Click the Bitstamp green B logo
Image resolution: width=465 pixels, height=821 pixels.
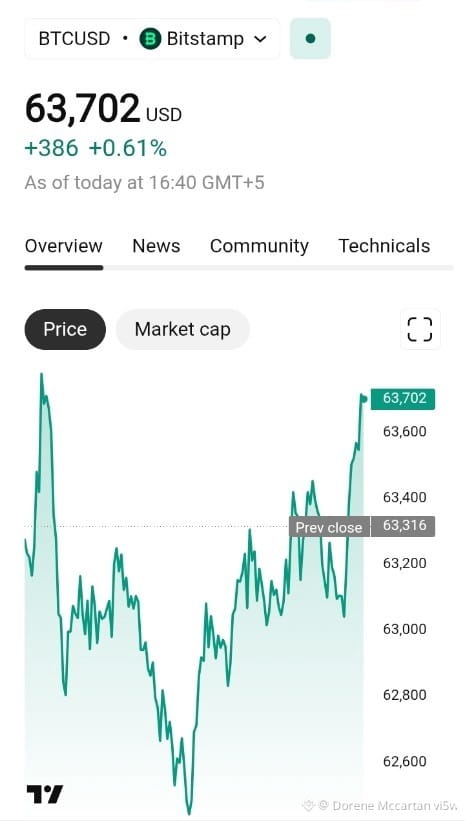point(150,39)
